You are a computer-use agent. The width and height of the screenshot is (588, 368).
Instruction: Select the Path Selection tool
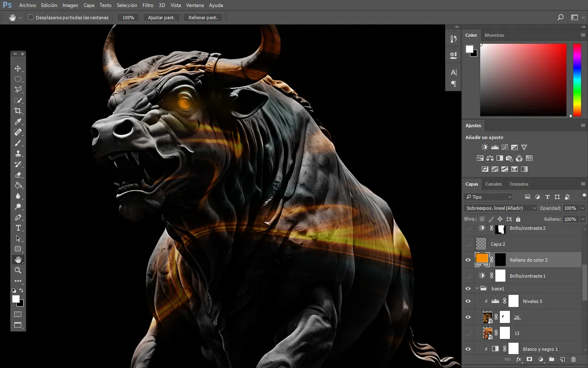[x=18, y=239]
